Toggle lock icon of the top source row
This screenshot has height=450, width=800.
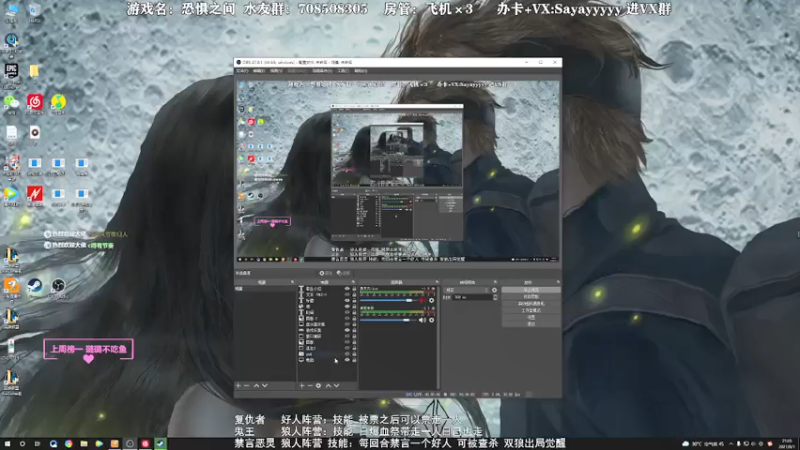point(354,289)
